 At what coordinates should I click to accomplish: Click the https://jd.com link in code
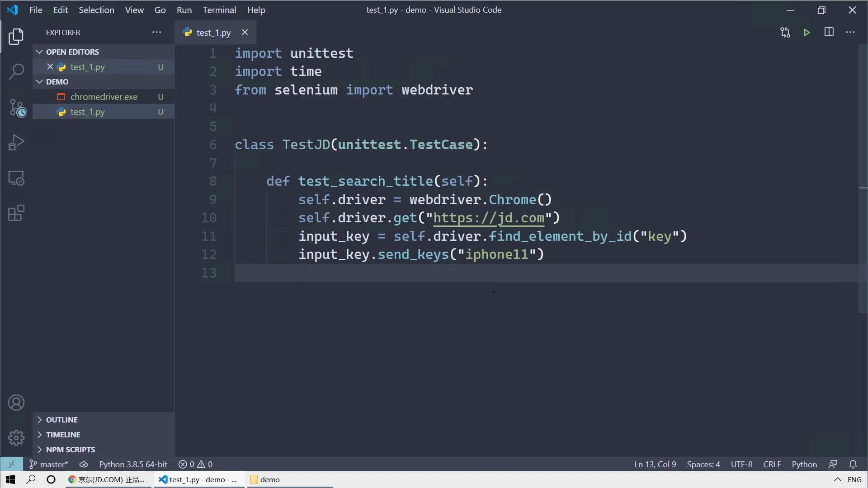tap(489, 218)
